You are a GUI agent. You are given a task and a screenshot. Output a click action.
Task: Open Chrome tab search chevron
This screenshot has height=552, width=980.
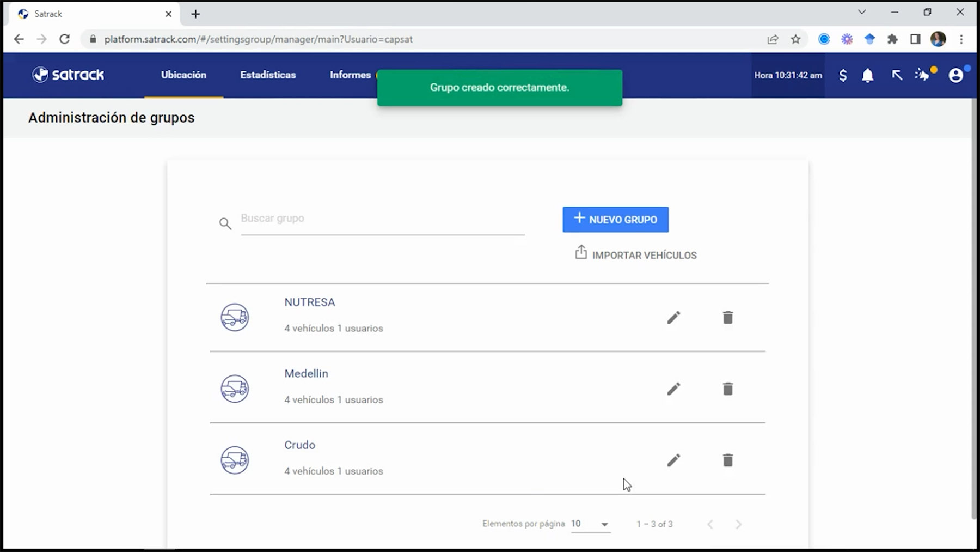[x=862, y=12]
